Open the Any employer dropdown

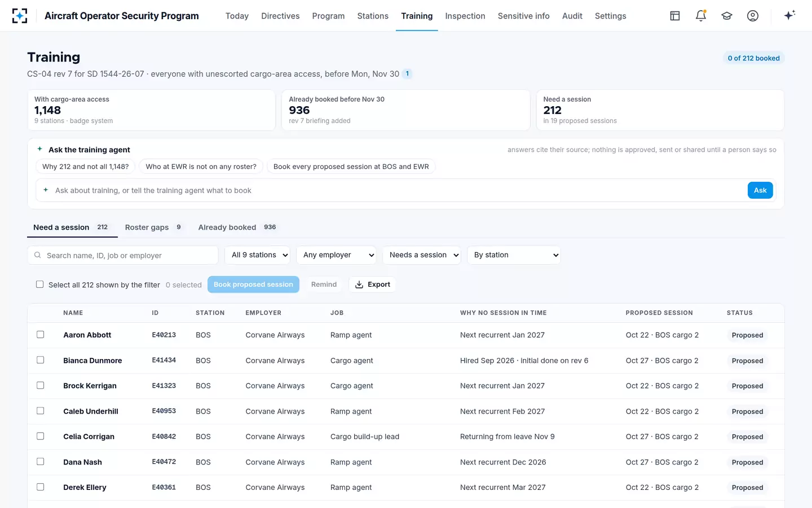[337, 255]
